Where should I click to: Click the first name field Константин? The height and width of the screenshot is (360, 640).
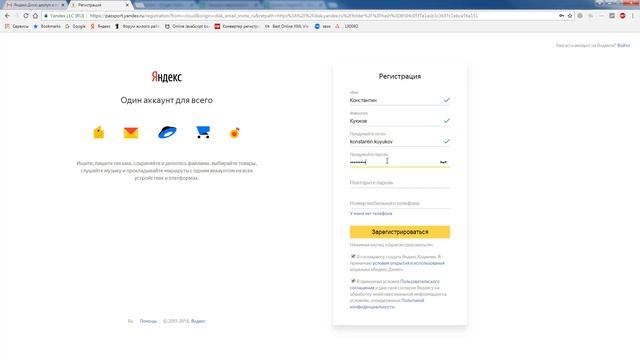point(400,100)
